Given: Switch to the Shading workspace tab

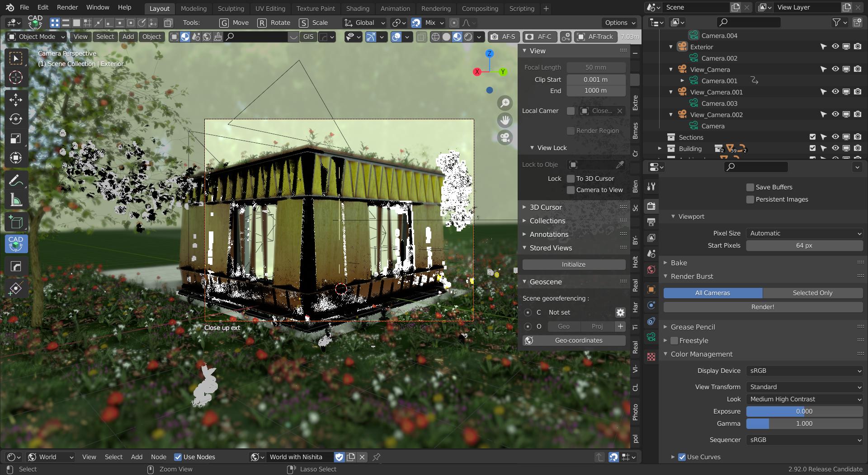Looking at the screenshot, I should point(358,9).
